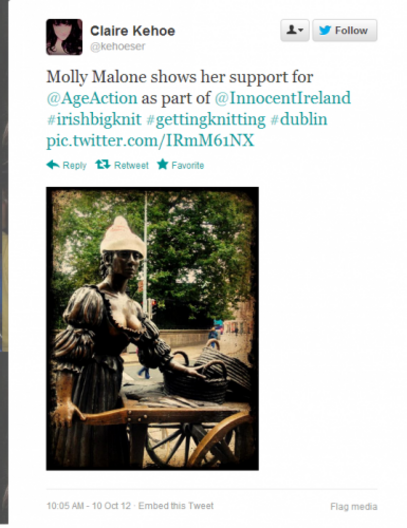
Task: Open the #gettingknitting hashtag
Action: [206, 119]
